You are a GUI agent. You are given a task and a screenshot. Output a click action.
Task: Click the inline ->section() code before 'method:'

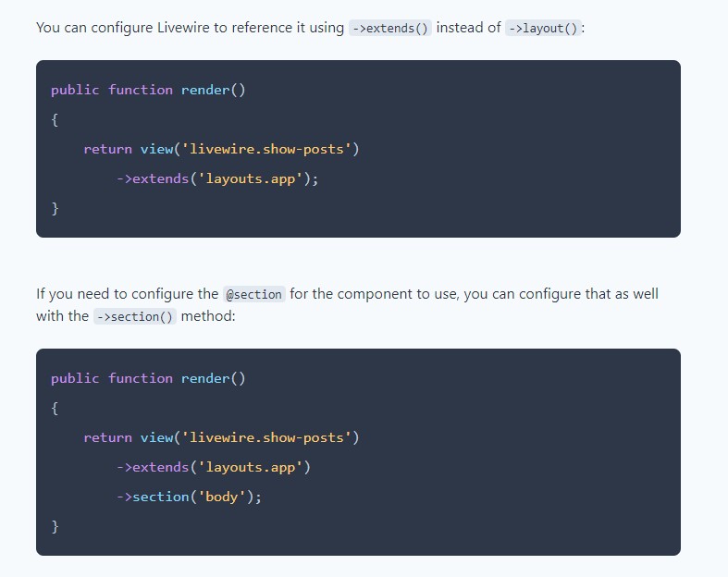134,316
